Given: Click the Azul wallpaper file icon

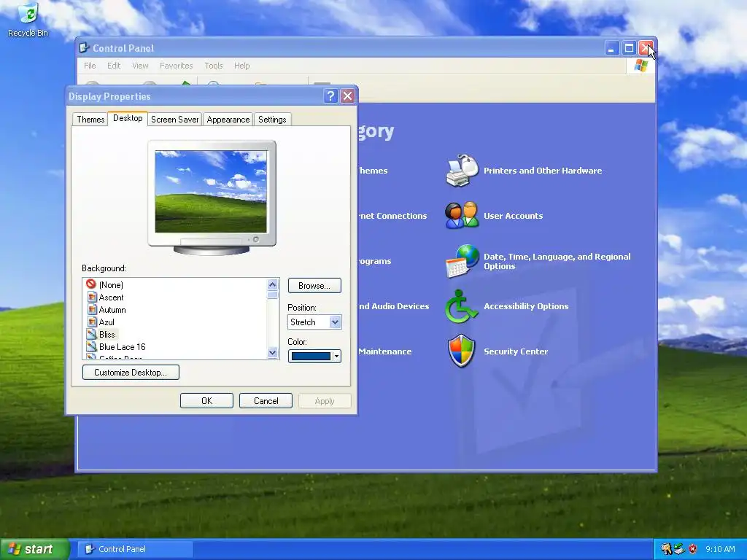Looking at the screenshot, I should pos(92,322).
